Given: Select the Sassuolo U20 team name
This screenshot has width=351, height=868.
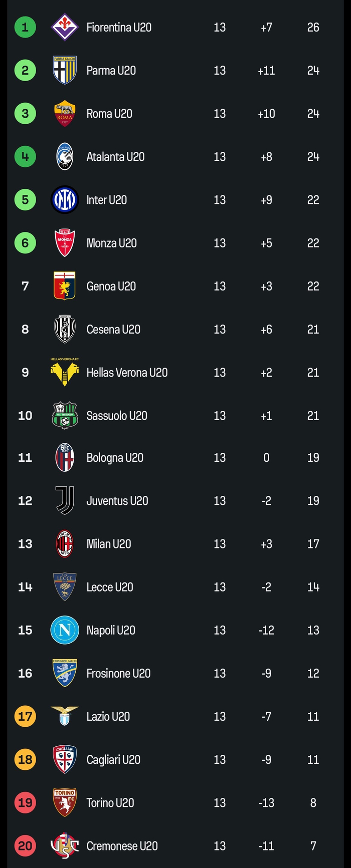Looking at the screenshot, I should coord(117,415).
